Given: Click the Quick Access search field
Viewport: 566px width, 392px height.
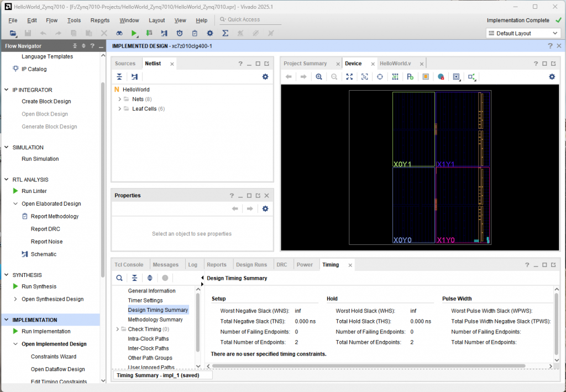Looking at the screenshot, I should click(250, 19).
